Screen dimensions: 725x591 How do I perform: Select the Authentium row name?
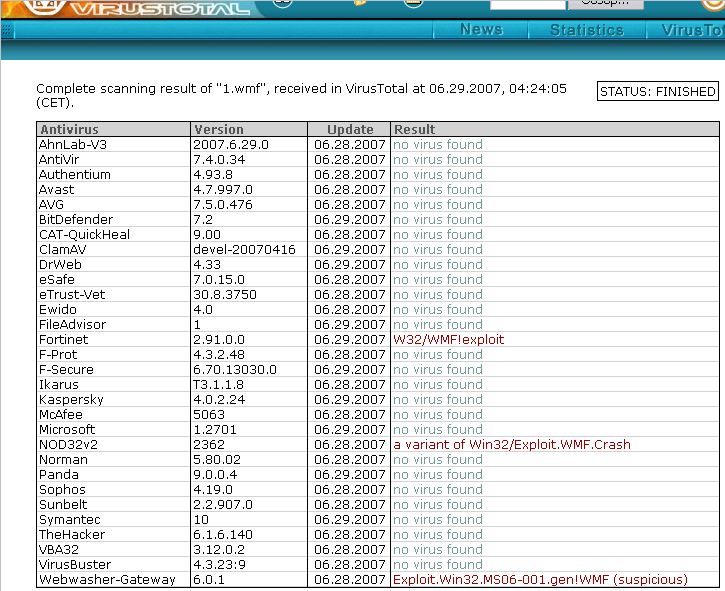click(74, 174)
